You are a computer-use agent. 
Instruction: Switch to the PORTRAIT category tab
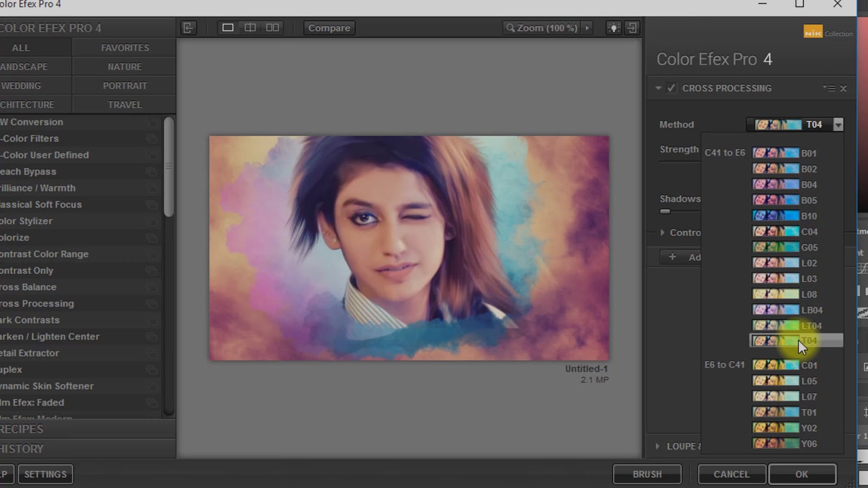coord(124,85)
